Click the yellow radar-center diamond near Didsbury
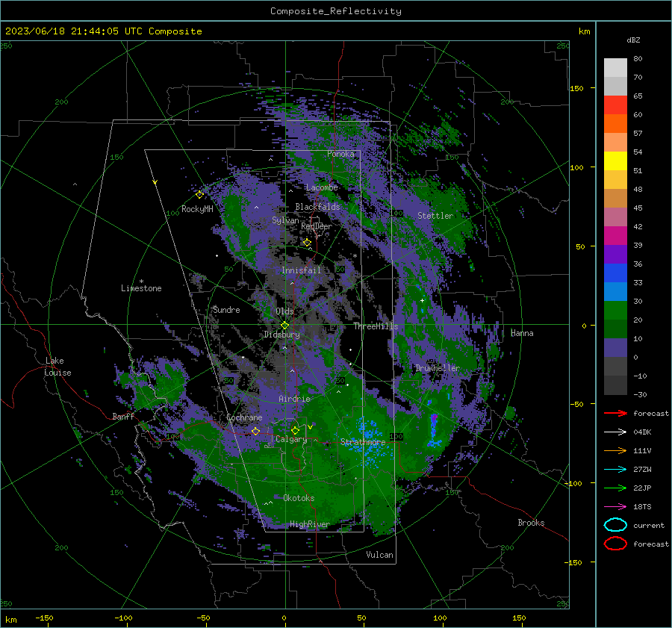Image resolution: width=672 pixels, height=628 pixels. point(285,326)
